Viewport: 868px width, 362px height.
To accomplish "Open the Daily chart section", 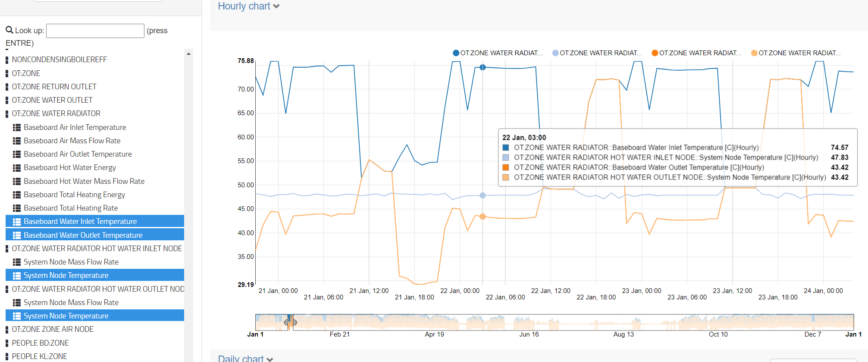I will pos(245,358).
